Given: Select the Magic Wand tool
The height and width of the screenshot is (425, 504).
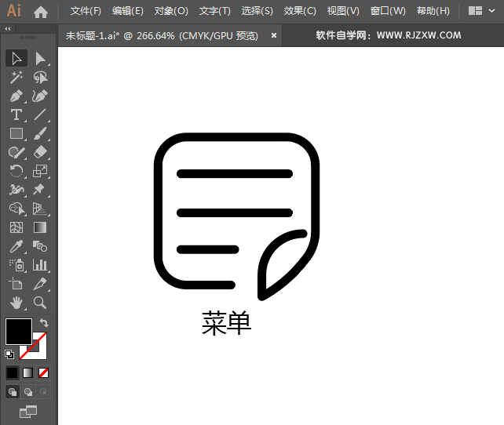Looking at the screenshot, I should point(16,77).
